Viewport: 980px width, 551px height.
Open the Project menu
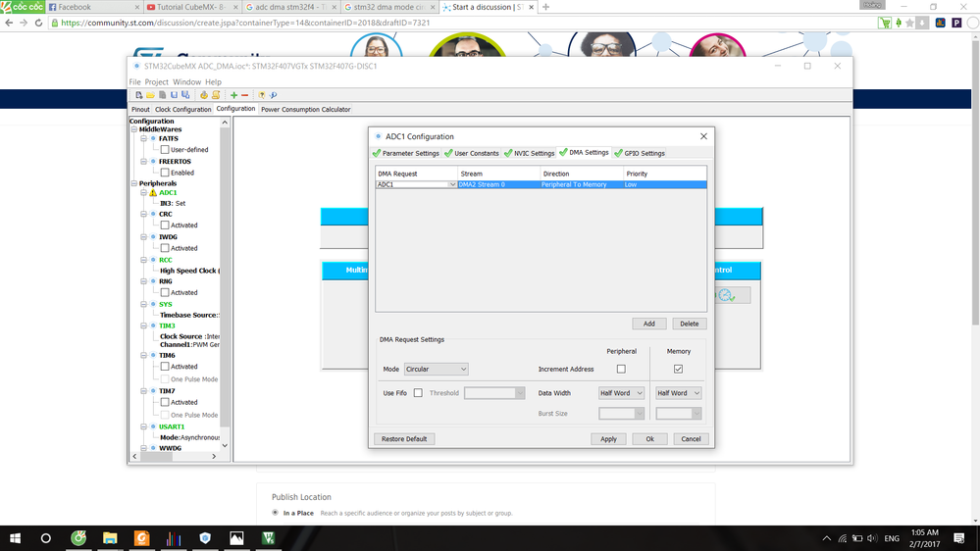pos(156,81)
